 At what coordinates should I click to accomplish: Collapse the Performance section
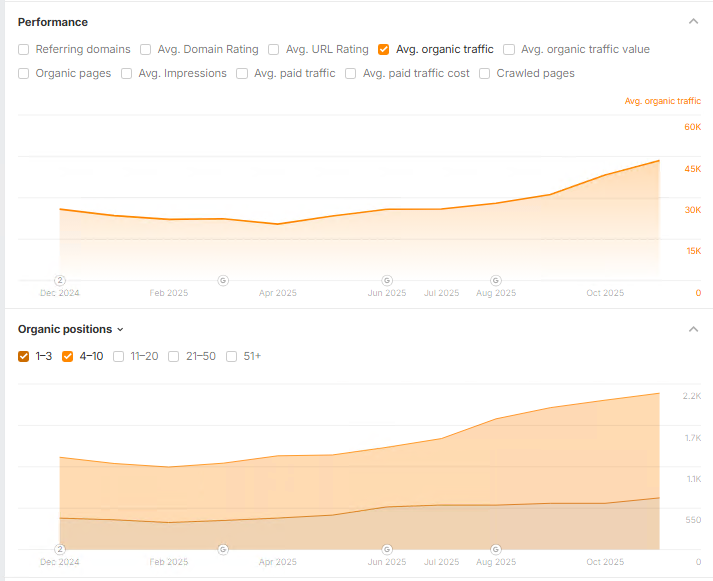(694, 21)
